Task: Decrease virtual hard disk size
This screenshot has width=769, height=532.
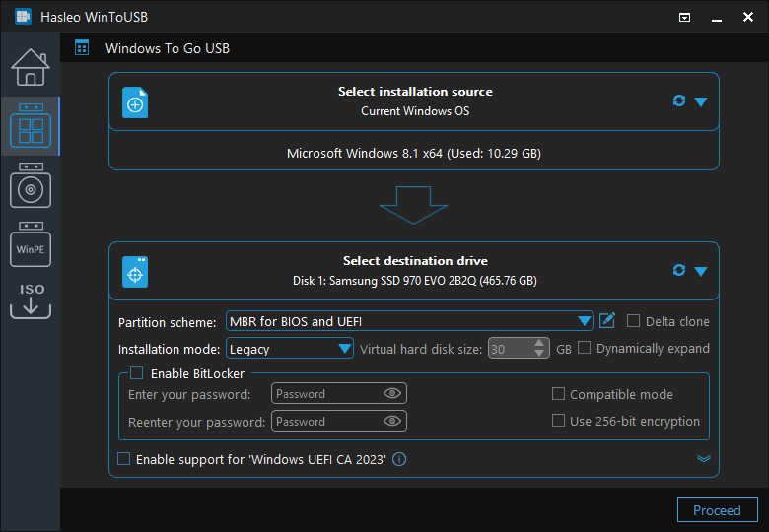Action: (539, 354)
